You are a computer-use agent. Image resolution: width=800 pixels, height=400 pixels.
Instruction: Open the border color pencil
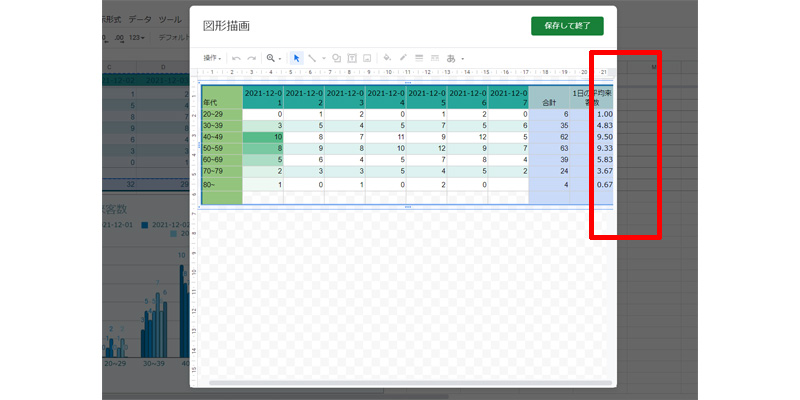click(403, 58)
